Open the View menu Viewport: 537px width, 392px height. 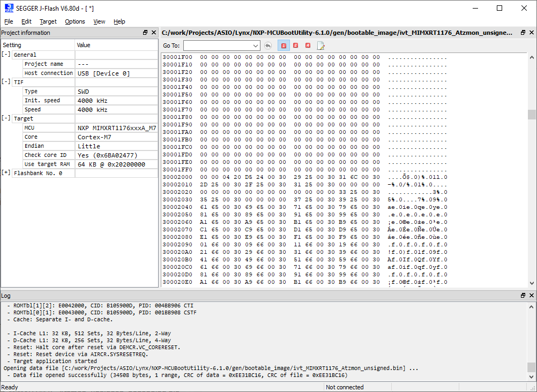99,21
